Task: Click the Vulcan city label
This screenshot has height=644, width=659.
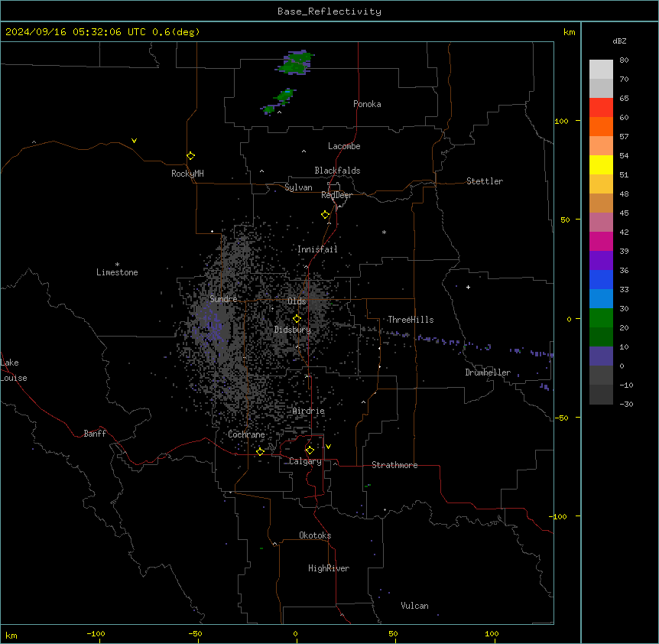Action: [414, 606]
